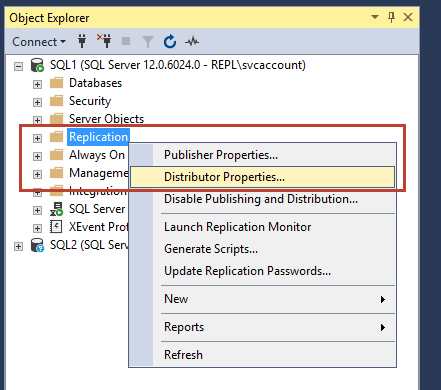Click the blue Refresh arrow icon
Screen dimensions: 441x390
point(170,42)
